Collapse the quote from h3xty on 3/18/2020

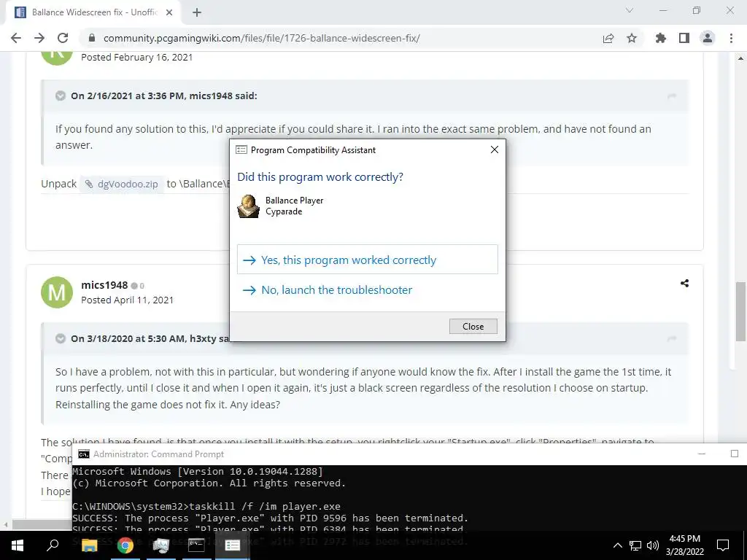pyautogui.click(x=61, y=338)
